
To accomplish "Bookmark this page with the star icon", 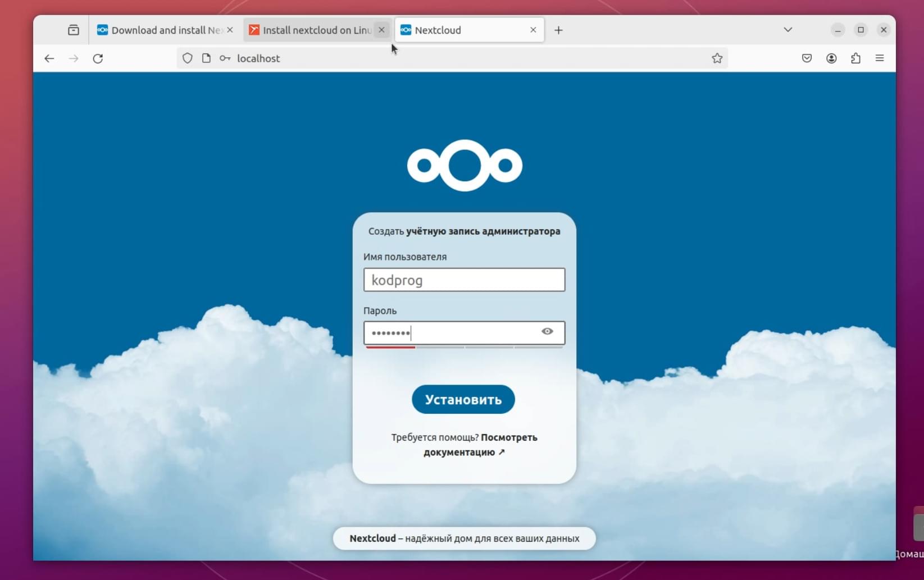I will (717, 58).
